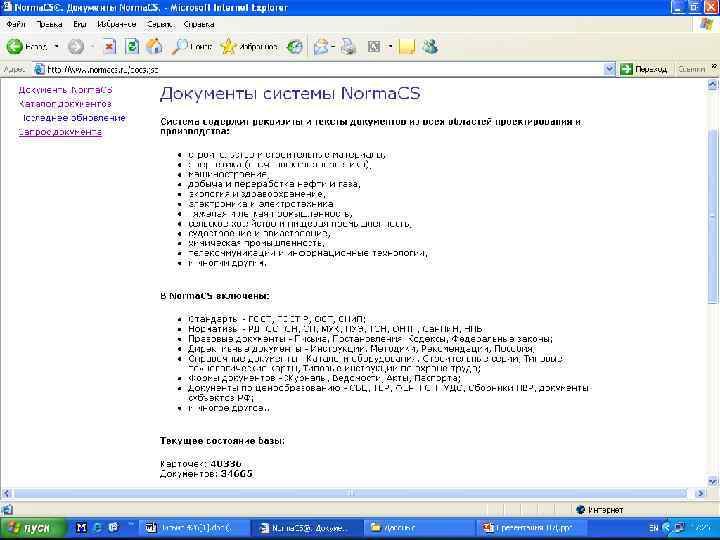The width and height of the screenshot is (720, 540).
Task: Click the system tray clock
Action: [x=703, y=529]
